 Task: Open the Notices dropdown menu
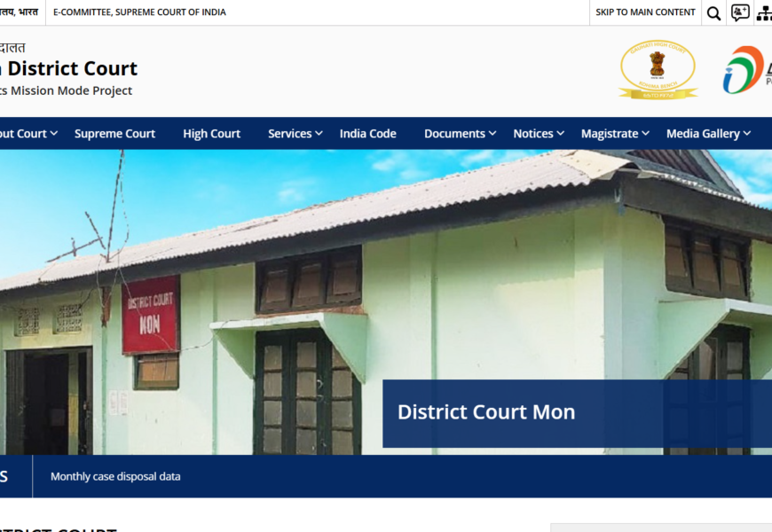[x=539, y=134]
